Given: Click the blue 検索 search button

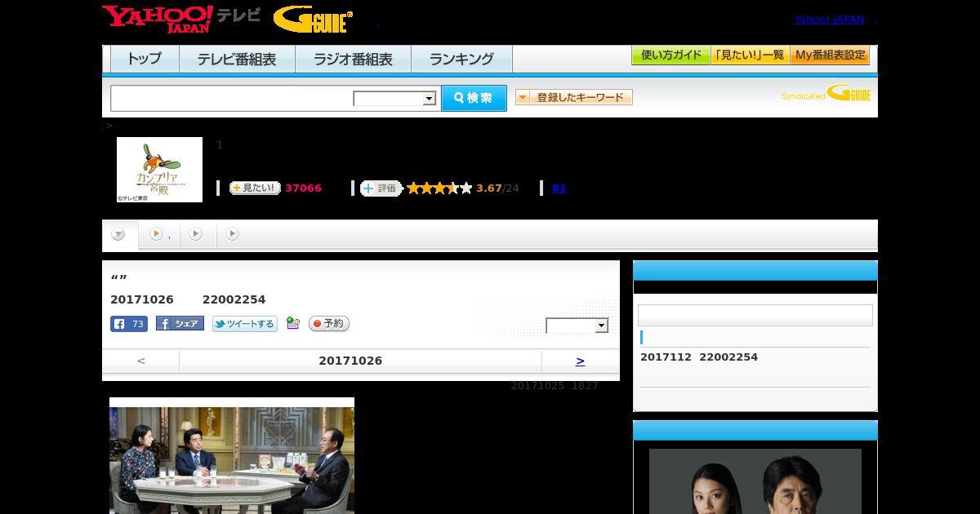Looking at the screenshot, I should click(x=474, y=98).
